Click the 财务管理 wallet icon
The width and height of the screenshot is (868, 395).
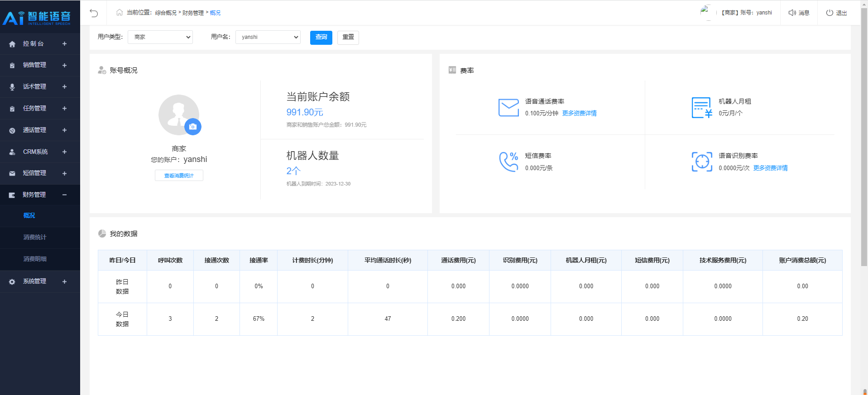[x=12, y=195]
